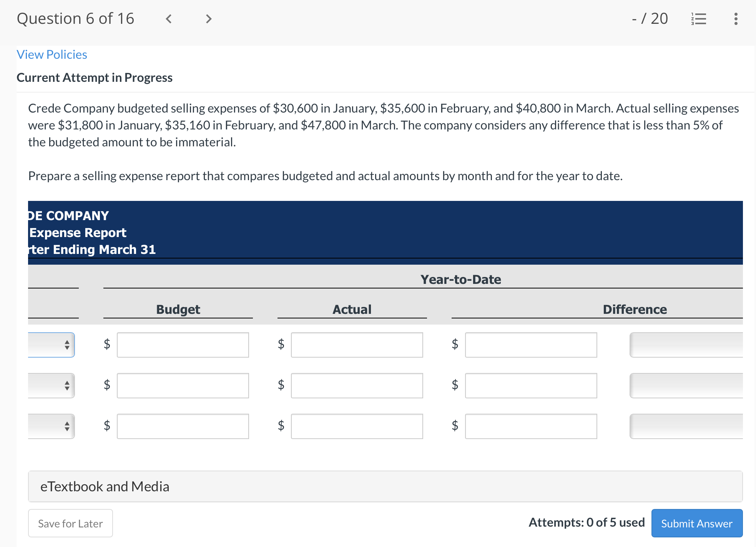The height and width of the screenshot is (547, 756).
Task: Open the first row month selector dropdown
Action: [51, 345]
